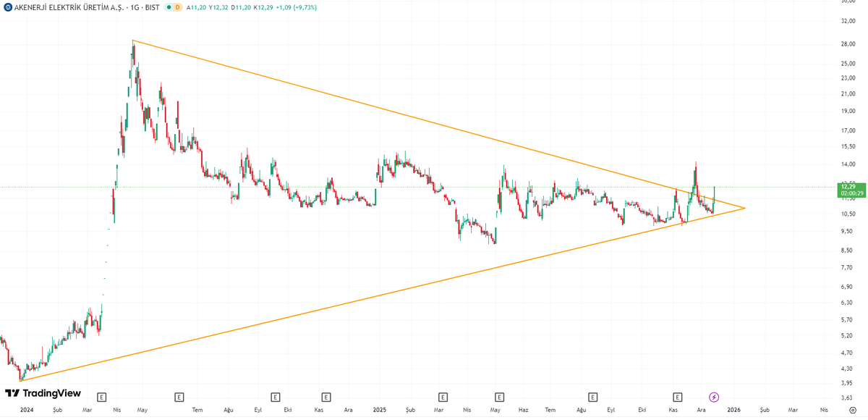Click the 2024 year label on time axis
This screenshot has width=868, height=420.
tap(27, 410)
